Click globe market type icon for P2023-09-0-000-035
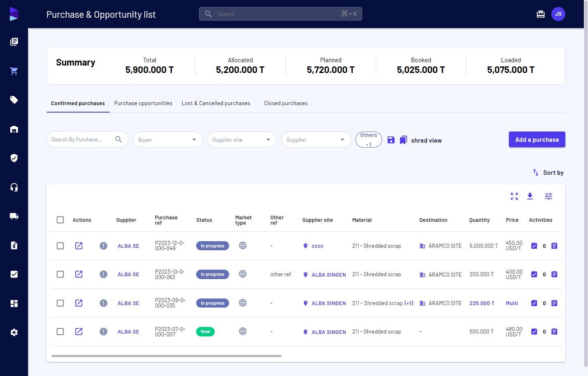 (x=243, y=303)
